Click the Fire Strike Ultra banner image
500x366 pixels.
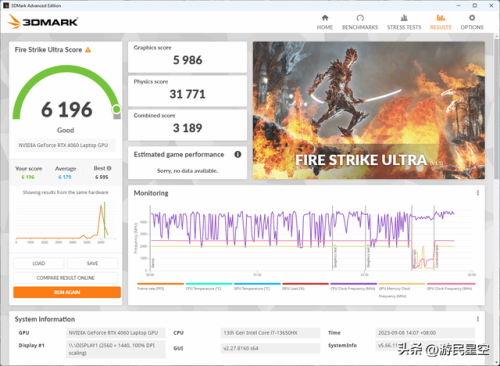coord(369,110)
